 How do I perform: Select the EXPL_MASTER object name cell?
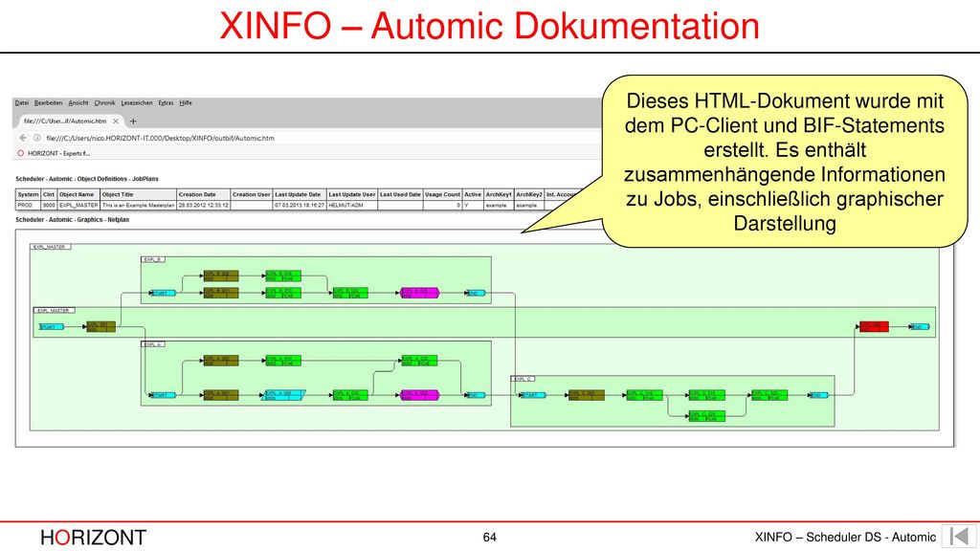point(78,205)
